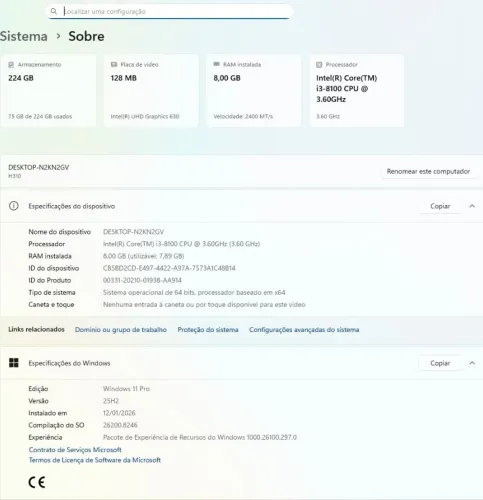Go back to Sistema breadcrumb
The height and width of the screenshot is (500, 483).
[24, 36]
